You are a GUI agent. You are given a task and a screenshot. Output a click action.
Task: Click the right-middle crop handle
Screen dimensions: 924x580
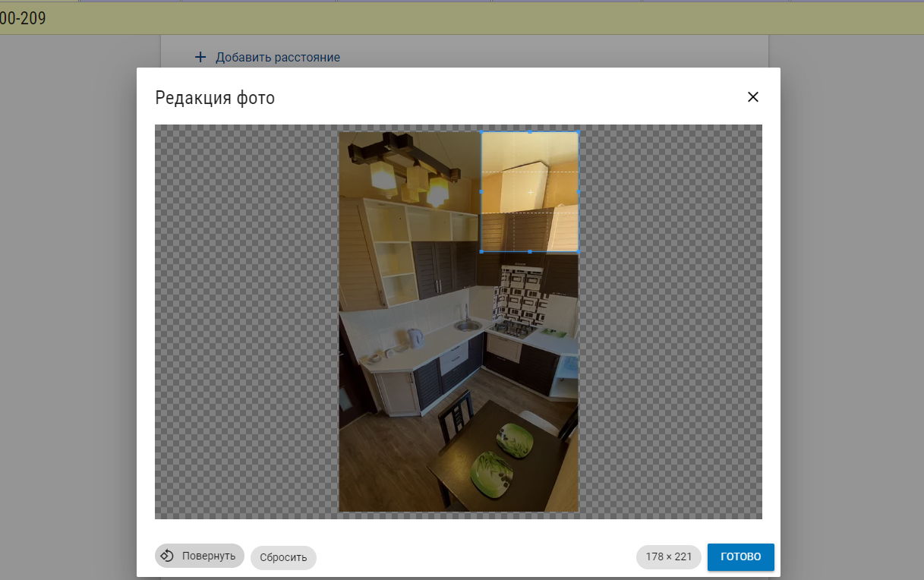click(x=578, y=192)
